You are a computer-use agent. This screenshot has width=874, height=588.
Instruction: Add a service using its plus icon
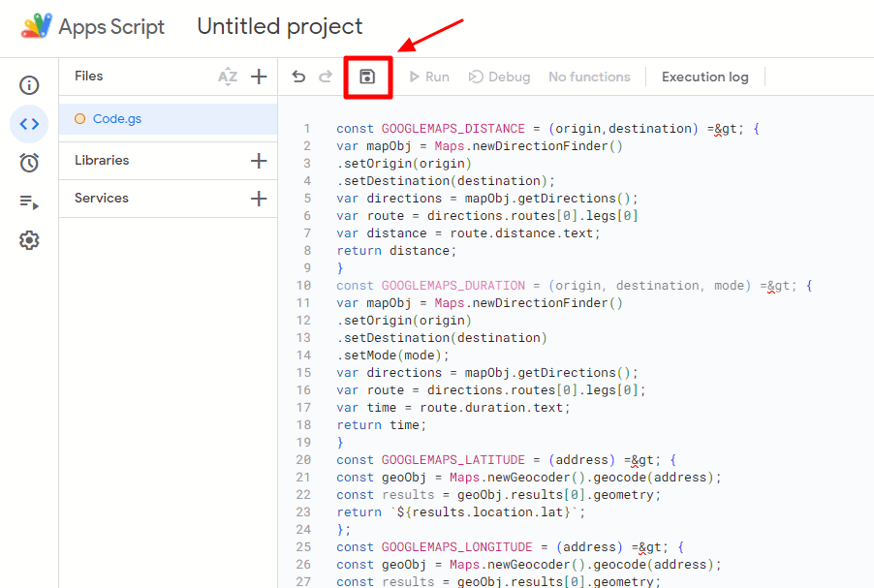[259, 198]
